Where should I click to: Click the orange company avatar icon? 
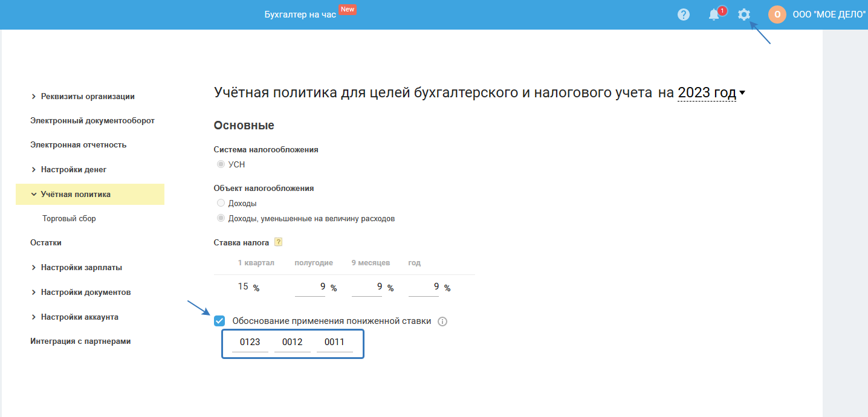(x=777, y=15)
